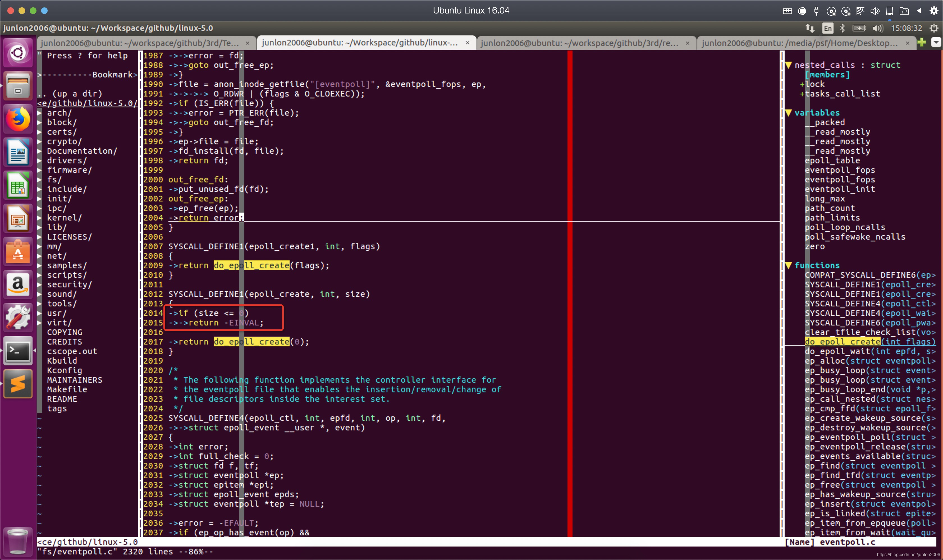Viewport: 943px width, 560px height.
Task: Toggle the volume indicator in top panel
Action: (877, 28)
